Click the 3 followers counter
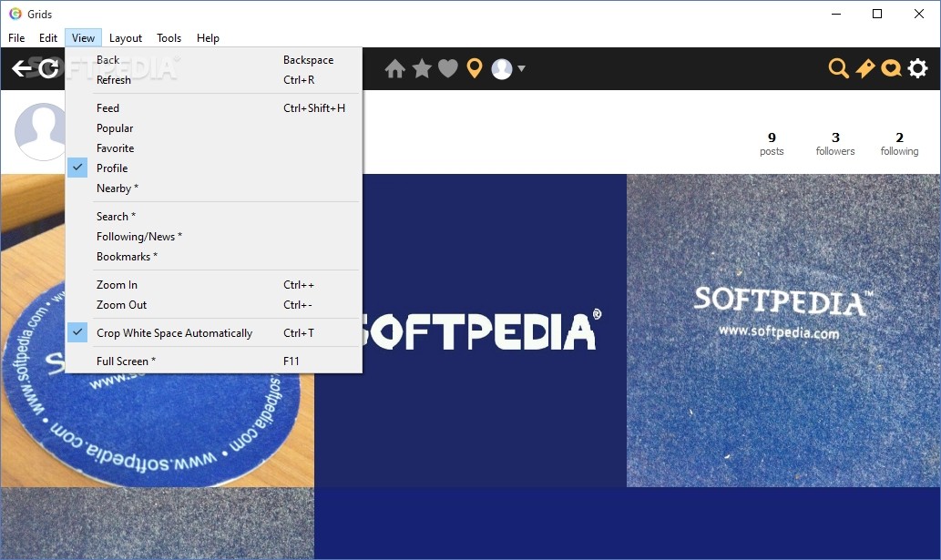This screenshot has height=560, width=941. [x=835, y=144]
